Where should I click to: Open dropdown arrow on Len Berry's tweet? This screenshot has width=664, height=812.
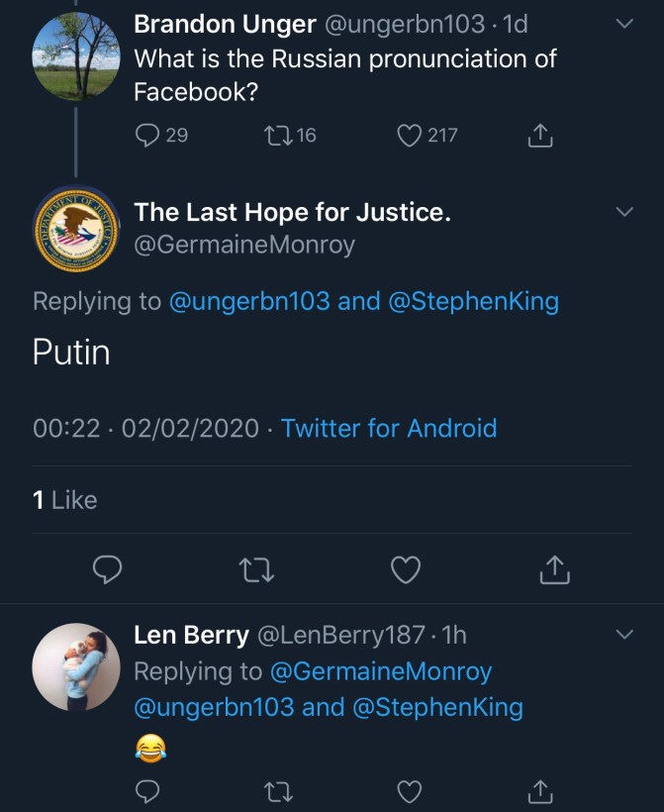pyautogui.click(x=624, y=634)
